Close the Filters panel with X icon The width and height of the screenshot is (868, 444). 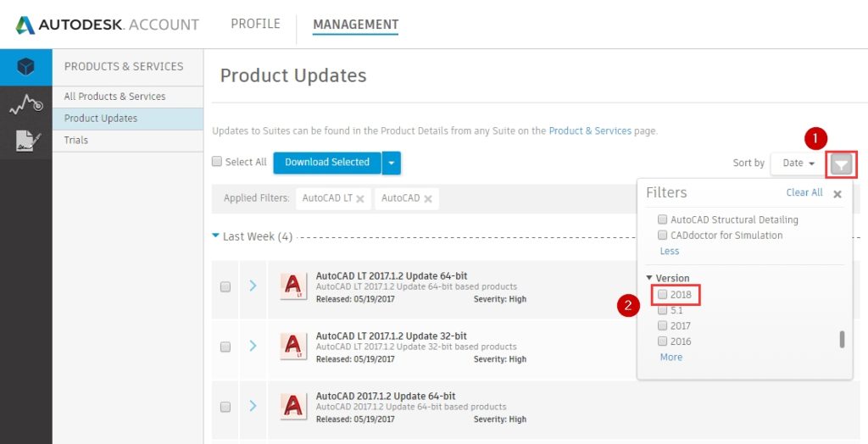click(x=837, y=194)
